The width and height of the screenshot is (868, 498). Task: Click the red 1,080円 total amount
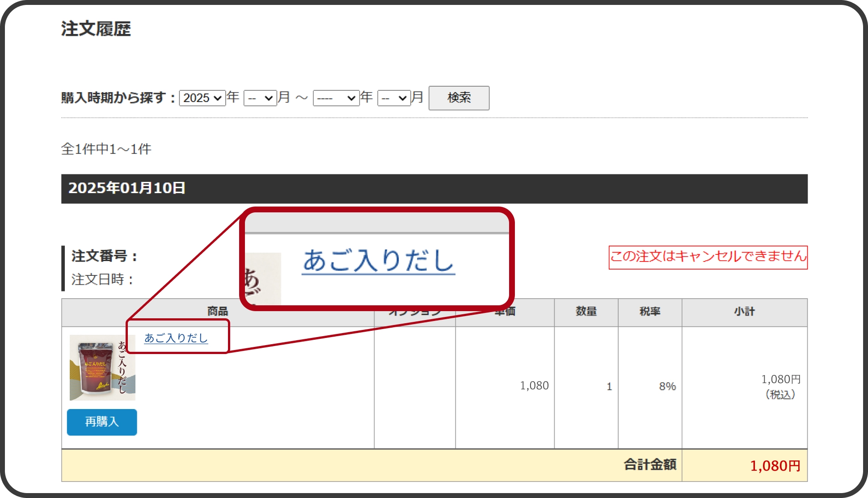tap(775, 466)
